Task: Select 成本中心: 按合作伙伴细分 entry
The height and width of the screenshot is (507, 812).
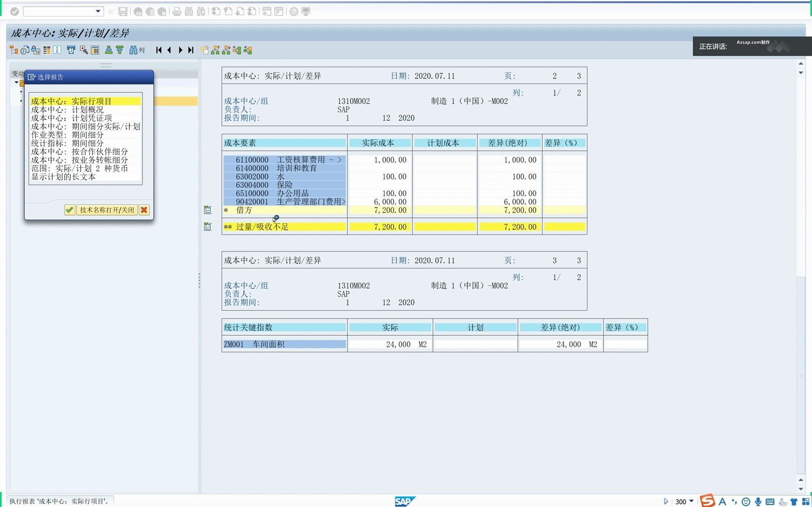Action: (85, 152)
